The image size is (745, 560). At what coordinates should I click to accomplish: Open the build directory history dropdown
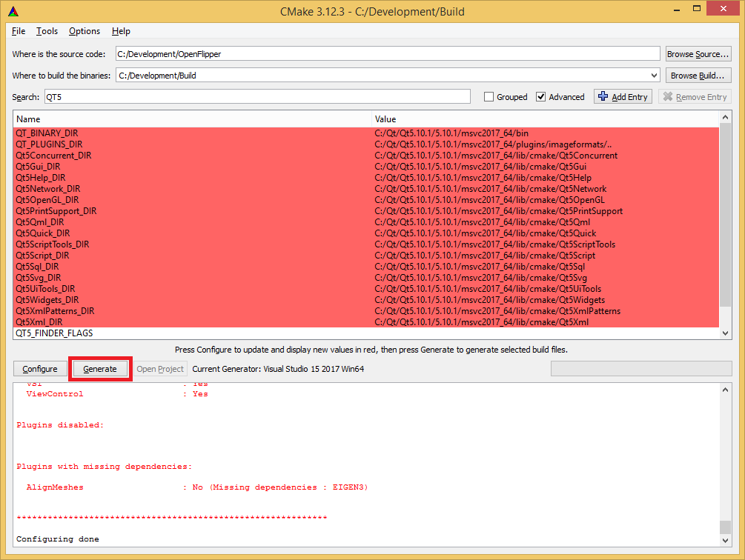click(x=653, y=75)
